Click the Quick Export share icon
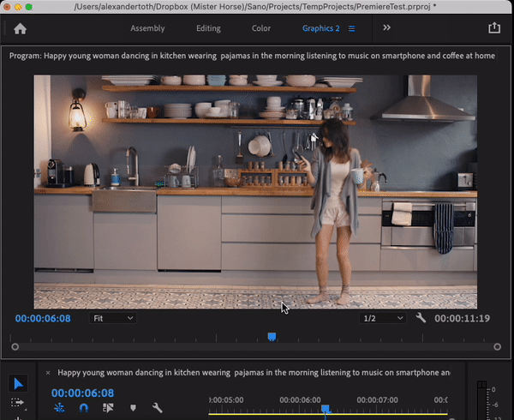The width and height of the screenshot is (514, 420). (494, 28)
